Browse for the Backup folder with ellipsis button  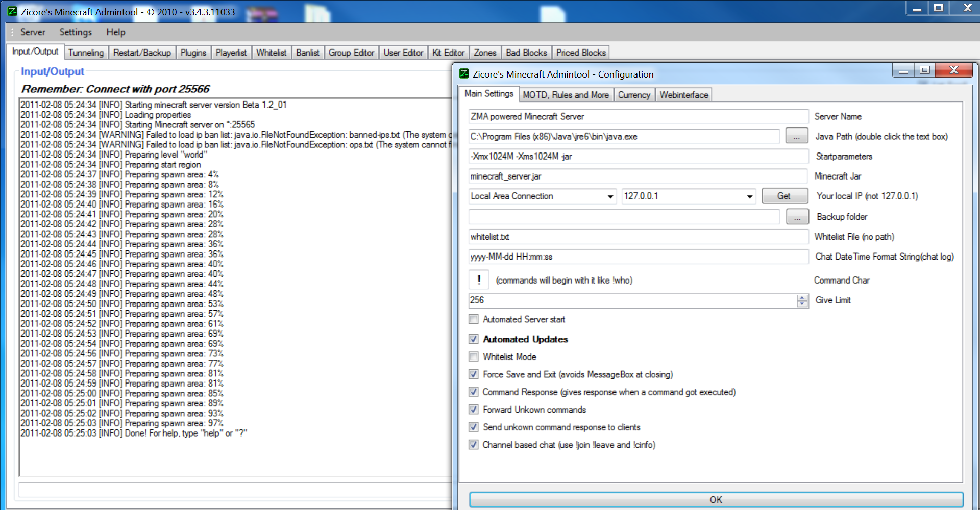[797, 217]
